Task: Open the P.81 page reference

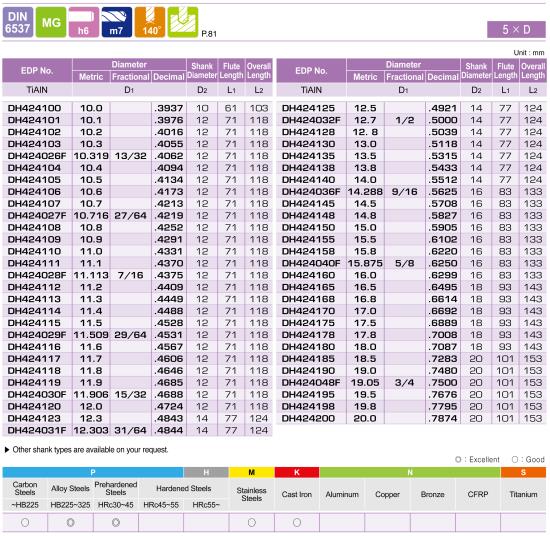Action: [x=209, y=34]
